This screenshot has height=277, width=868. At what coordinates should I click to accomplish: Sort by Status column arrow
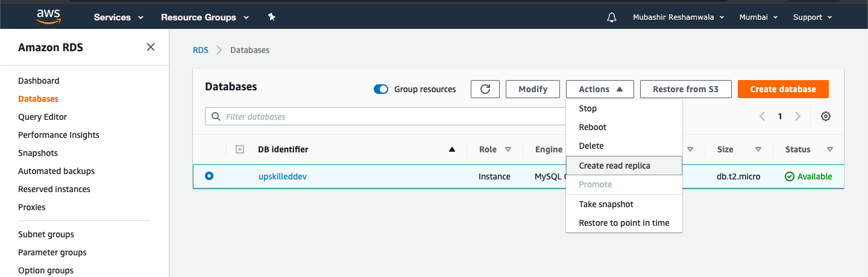830,149
